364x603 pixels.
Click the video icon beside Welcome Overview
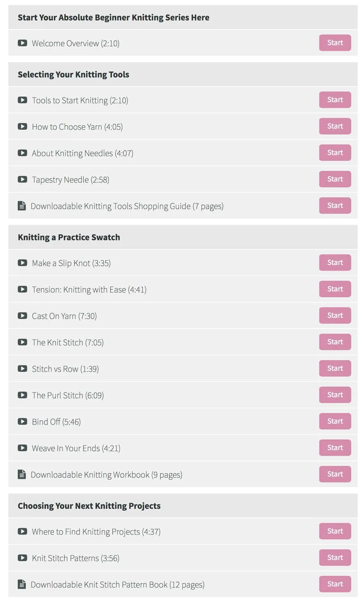coord(22,43)
